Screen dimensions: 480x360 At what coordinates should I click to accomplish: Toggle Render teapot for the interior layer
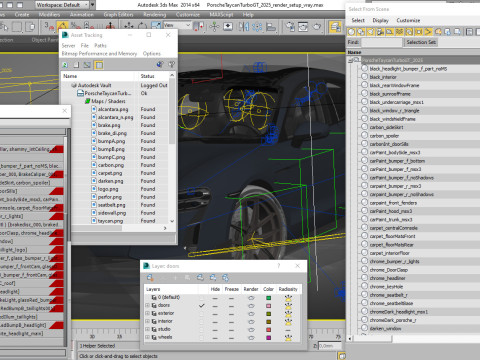pyautogui.click(x=251, y=322)
